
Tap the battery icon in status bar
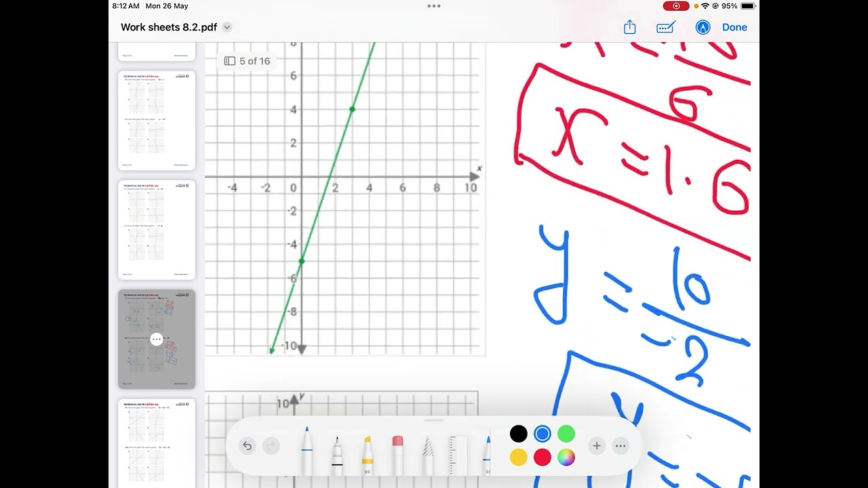pos(748,5)
